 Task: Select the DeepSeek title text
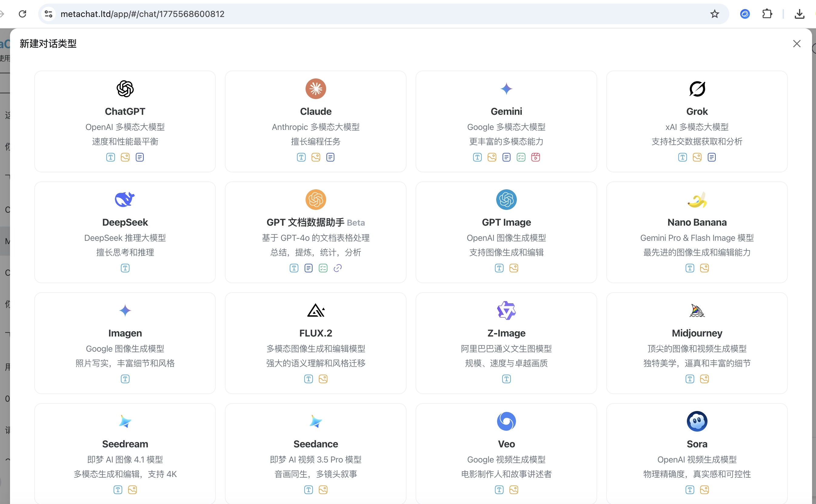(x=125, y=222)
